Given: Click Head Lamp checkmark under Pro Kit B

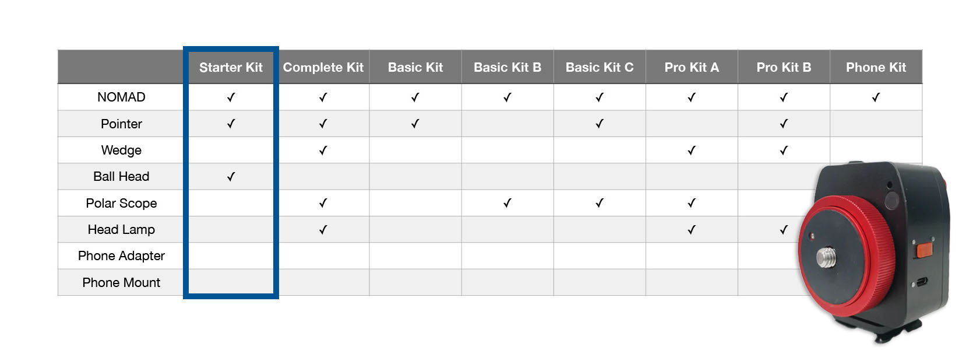Looking at the screenshot, I should (784, 230).
